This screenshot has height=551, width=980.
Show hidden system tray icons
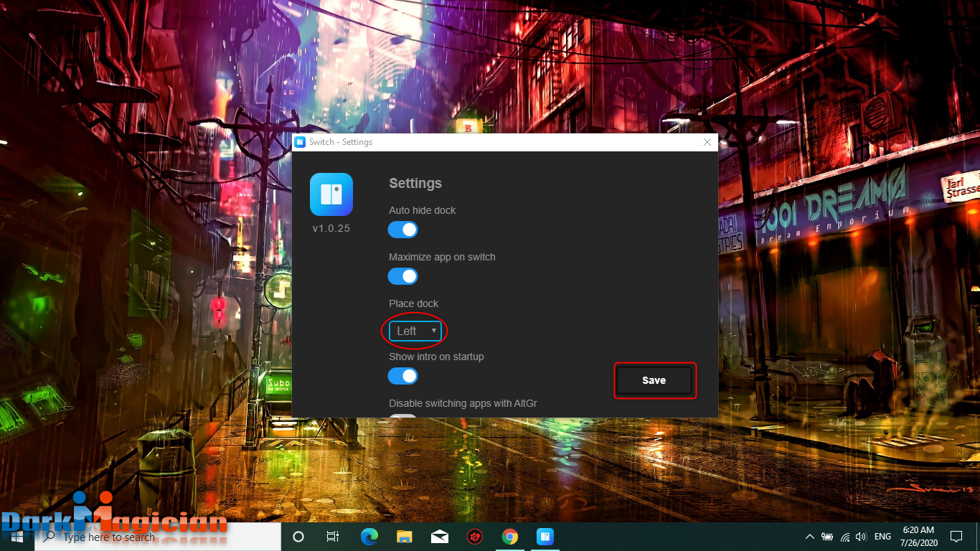[810, 537]
